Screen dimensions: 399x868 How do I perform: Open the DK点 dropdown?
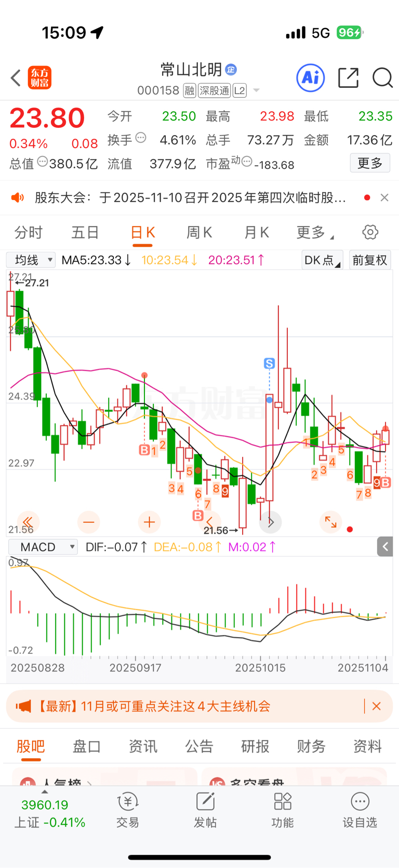[x=322, y=260]
